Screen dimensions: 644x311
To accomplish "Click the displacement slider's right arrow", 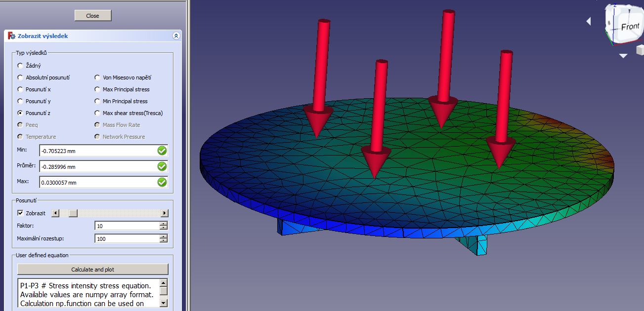I will tap(164, 213).
